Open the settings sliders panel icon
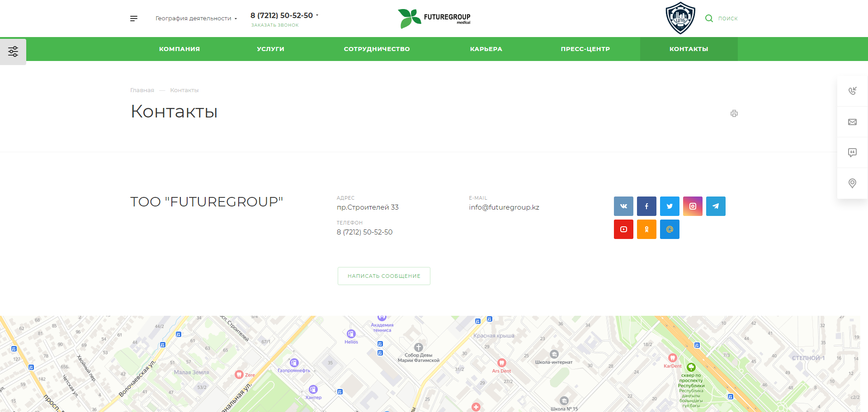This screenshot has width=868, height=412. coord(13,51)
